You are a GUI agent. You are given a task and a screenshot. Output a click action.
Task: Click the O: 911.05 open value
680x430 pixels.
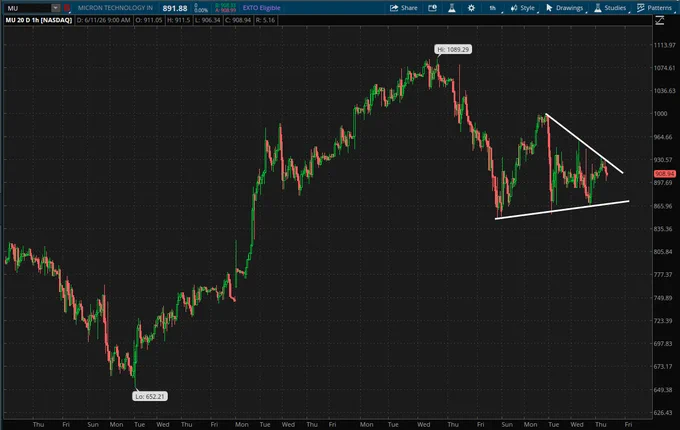coord(149,20)
